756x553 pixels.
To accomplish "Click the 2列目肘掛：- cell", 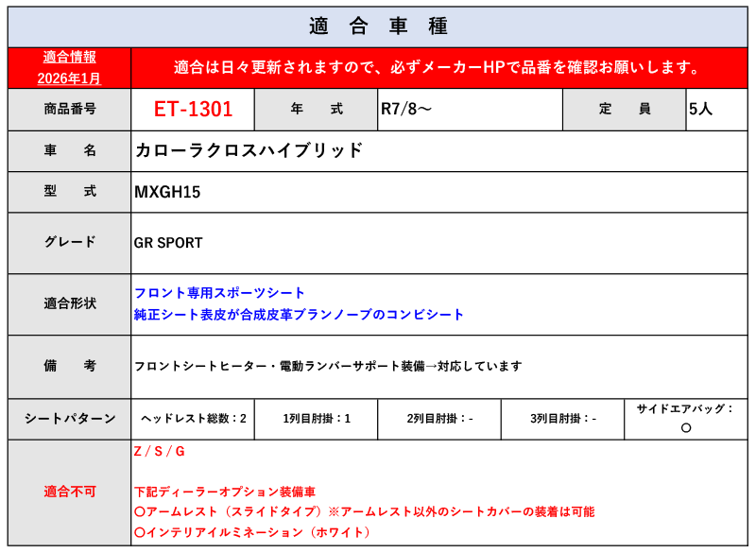I will 439,418.
